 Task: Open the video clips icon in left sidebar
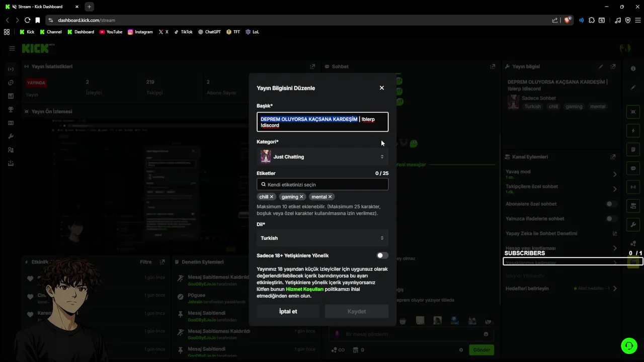11,123
